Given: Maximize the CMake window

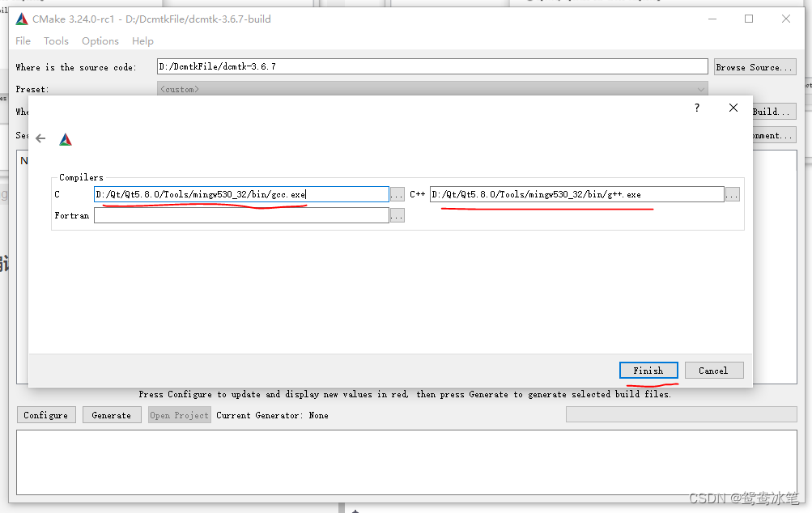Looking at the screenshot, I should click(x=749, y=19).
